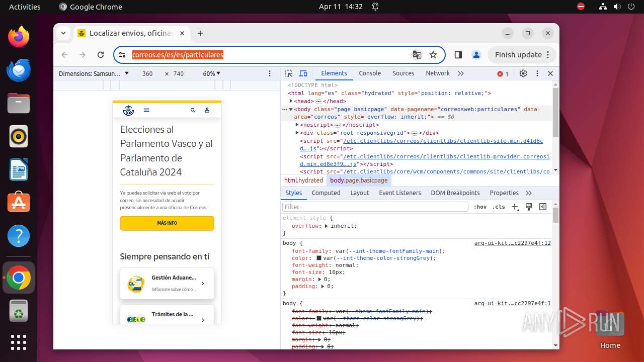Click the Correos logo icon
644x362 pixels.
[x=129, y=110]
